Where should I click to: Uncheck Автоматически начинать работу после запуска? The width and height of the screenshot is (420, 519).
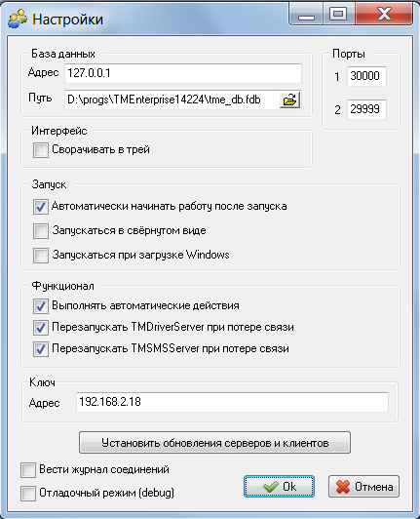pyautogui.click(x=41, y=207)
